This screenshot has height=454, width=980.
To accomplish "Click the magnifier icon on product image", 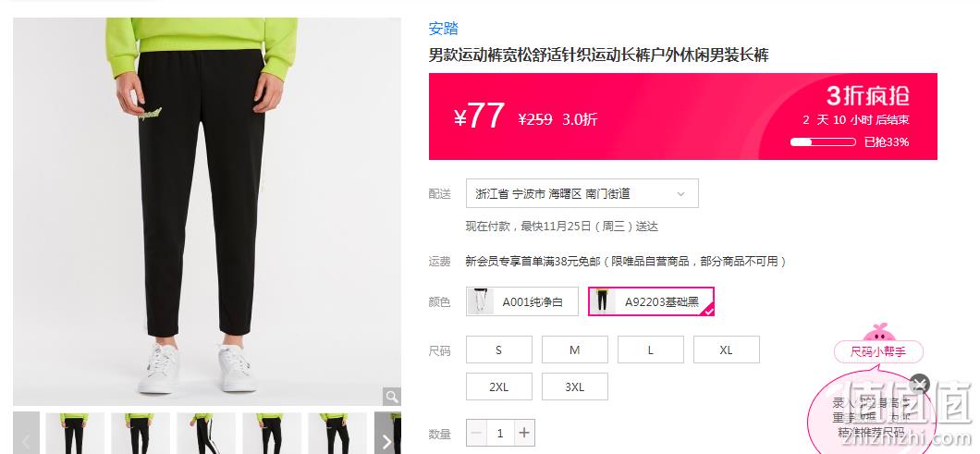I will click(x=392, y=397).
